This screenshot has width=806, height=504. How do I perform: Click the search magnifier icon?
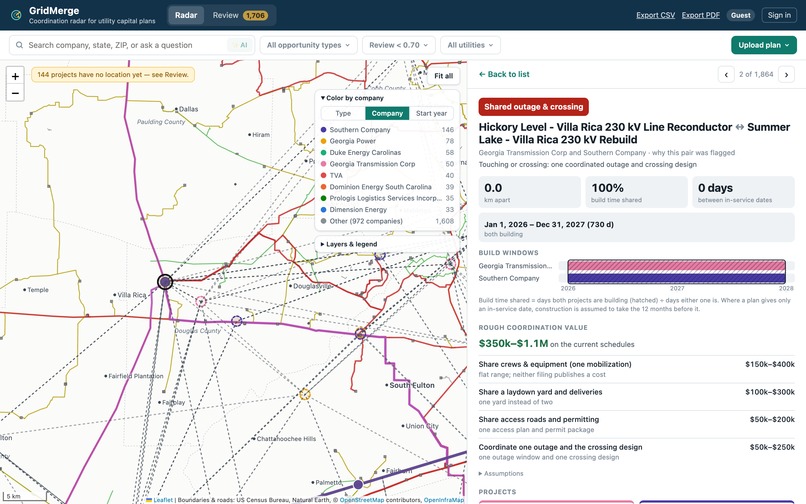point(19,45)
